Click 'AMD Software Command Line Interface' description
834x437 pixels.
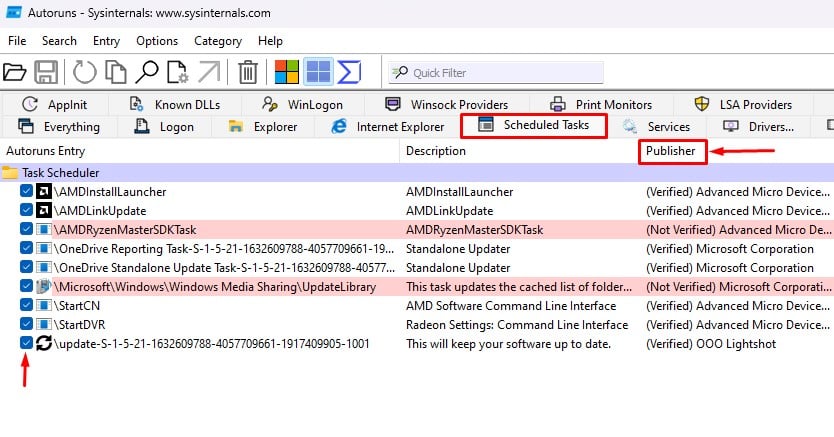(511, 306)
